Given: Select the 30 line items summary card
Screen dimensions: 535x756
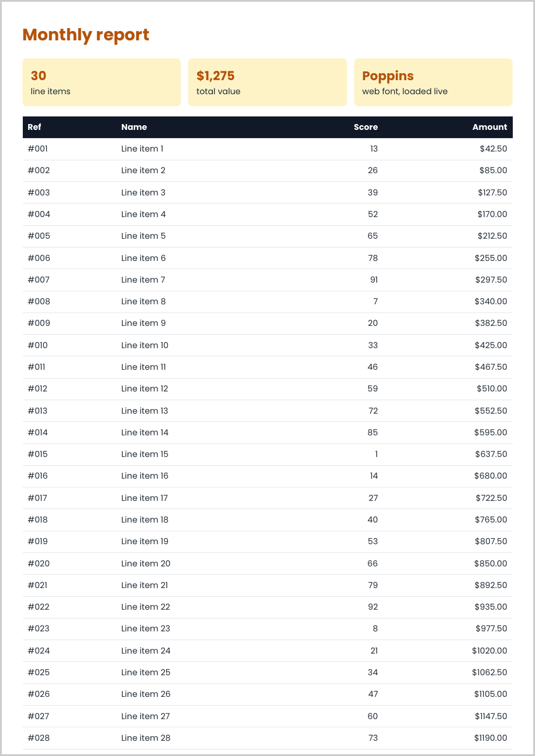Looking at the screenshot, I should tap(102, 83).
